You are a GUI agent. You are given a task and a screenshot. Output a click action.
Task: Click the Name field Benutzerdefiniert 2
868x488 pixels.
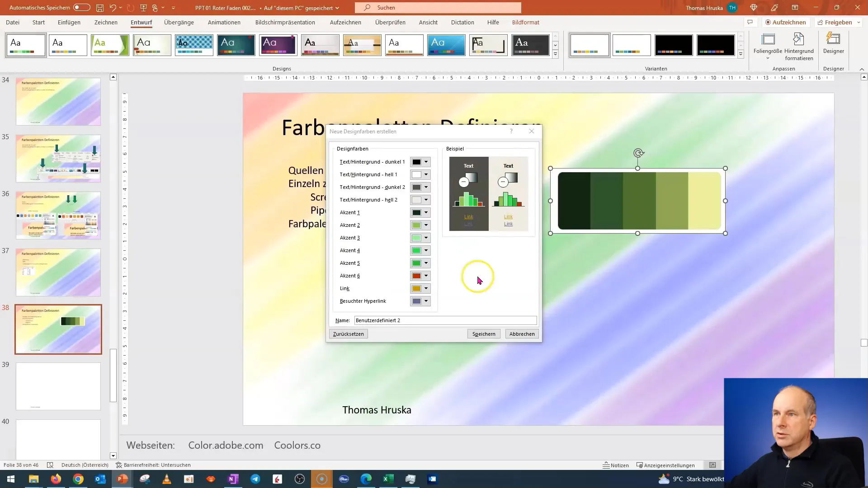(445, 320)
